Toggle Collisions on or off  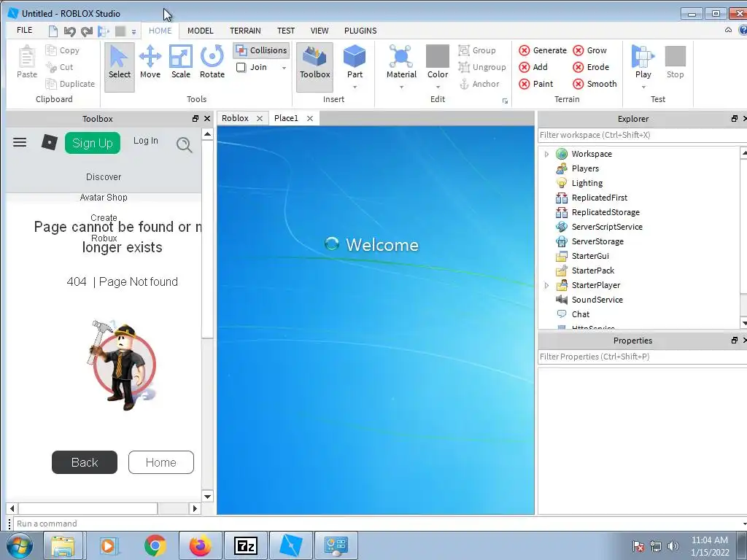(261, 50)
